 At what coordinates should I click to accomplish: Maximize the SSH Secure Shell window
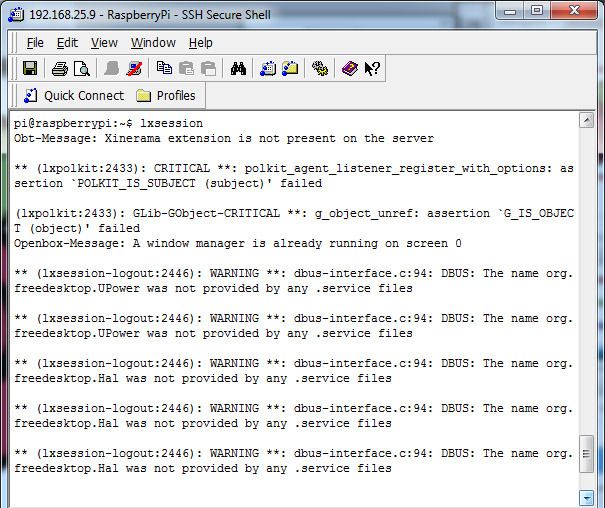tap(537, 11)
